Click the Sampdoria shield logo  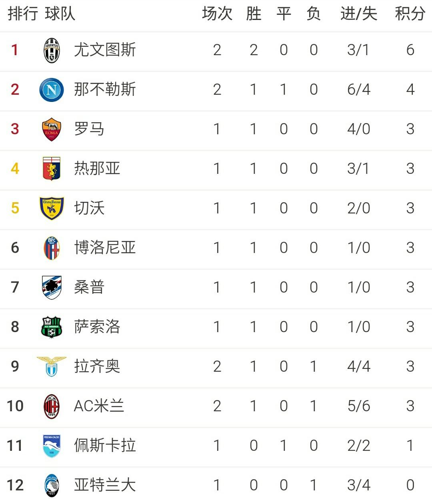tap(52, 287)
